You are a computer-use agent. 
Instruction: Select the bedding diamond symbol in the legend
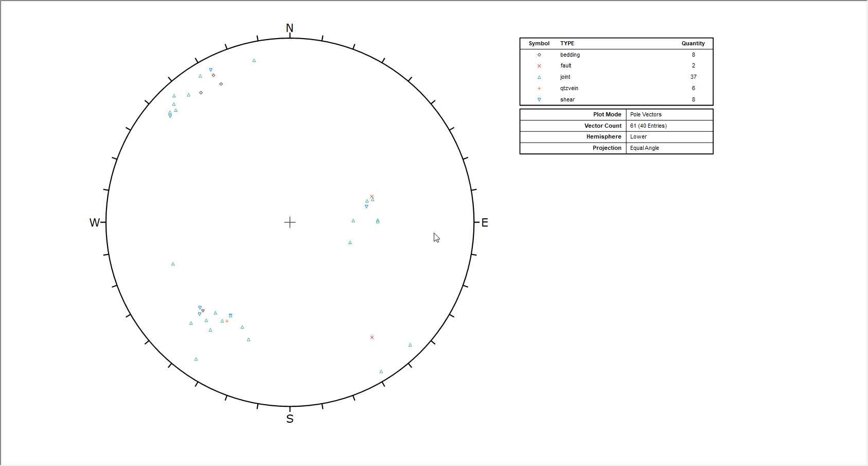(539, 55)
